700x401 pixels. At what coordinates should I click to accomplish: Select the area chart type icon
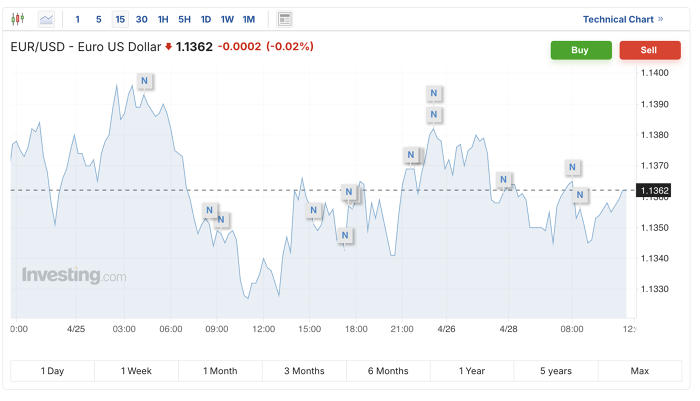(x=46, y=19)
